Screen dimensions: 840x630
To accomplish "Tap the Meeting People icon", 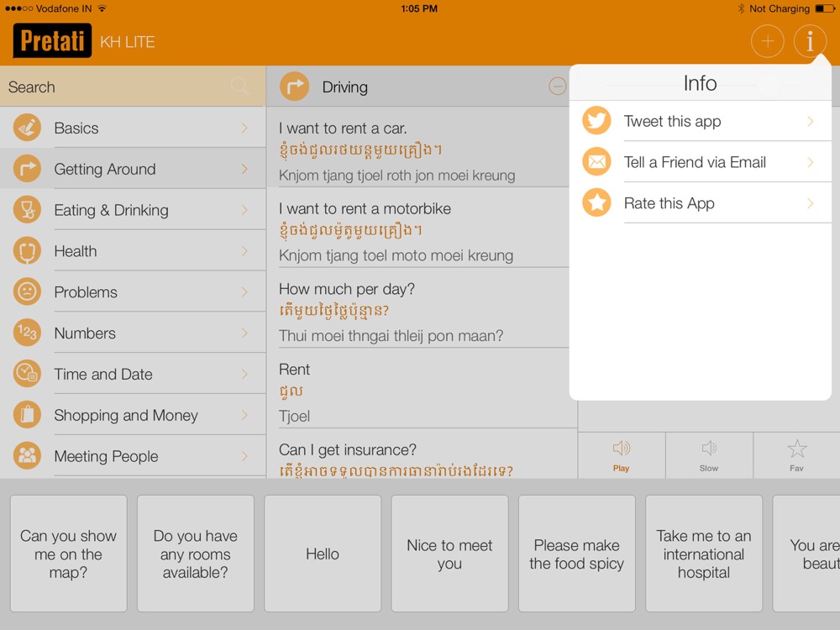I will click(27, 456).
